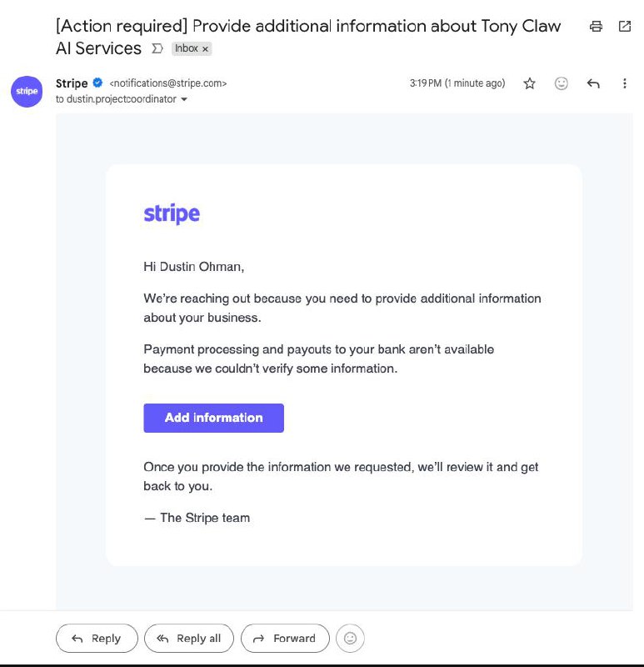The image size is (644, 667).
Task: Click the Add information button
Action: tap(213, 418)
